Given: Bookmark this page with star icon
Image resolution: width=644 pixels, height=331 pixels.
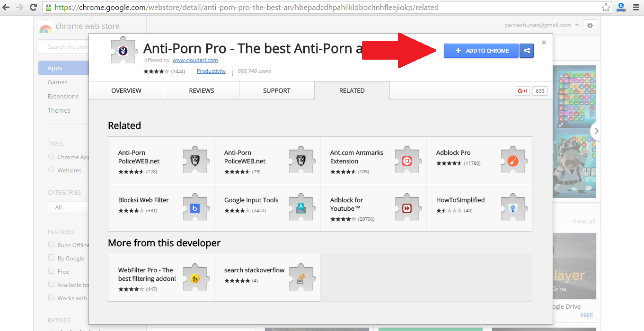Looking at the screenshot, I should [606, 8].
